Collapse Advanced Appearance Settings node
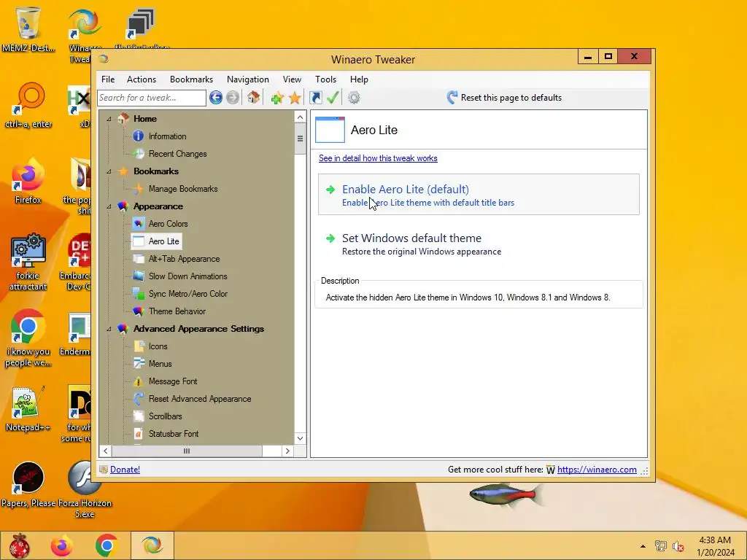 [x=109, y=329]
